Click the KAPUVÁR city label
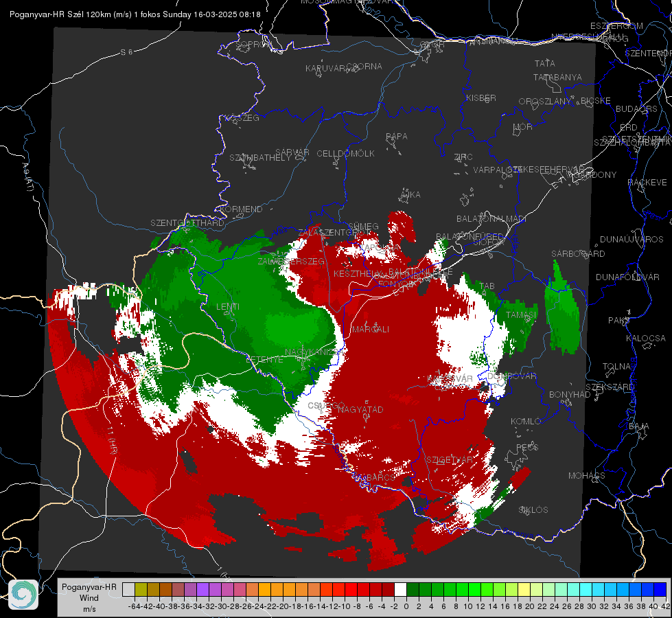 [326, 68]
